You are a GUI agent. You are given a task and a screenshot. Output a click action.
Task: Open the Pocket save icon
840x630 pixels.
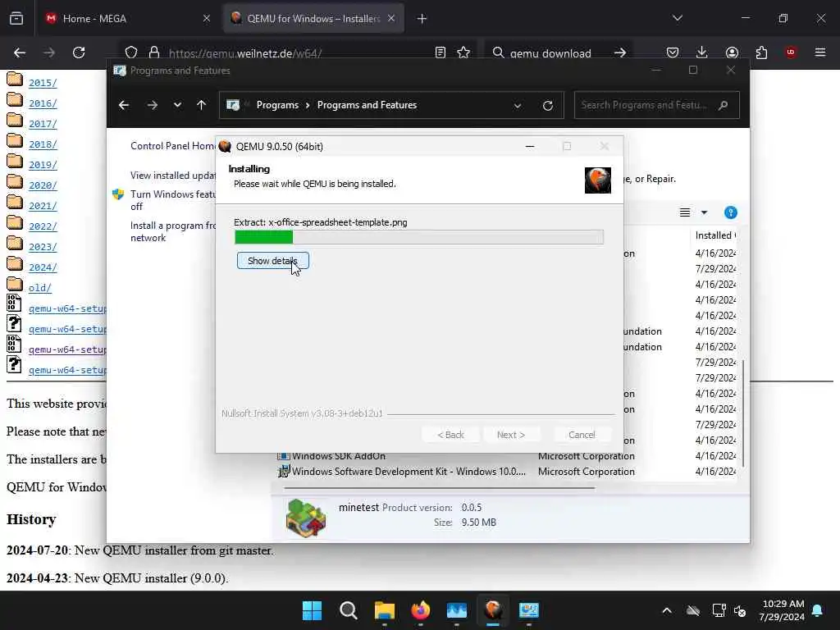tap(673, 52)
